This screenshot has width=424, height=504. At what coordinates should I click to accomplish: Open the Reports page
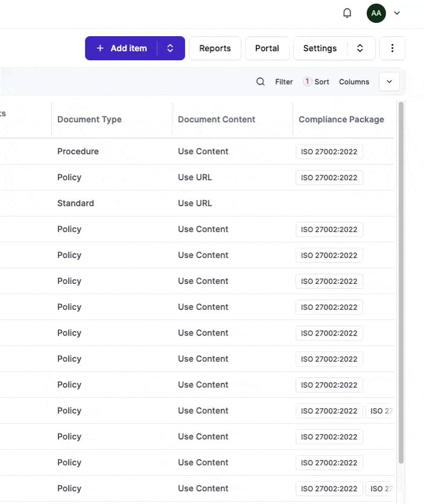215,48
